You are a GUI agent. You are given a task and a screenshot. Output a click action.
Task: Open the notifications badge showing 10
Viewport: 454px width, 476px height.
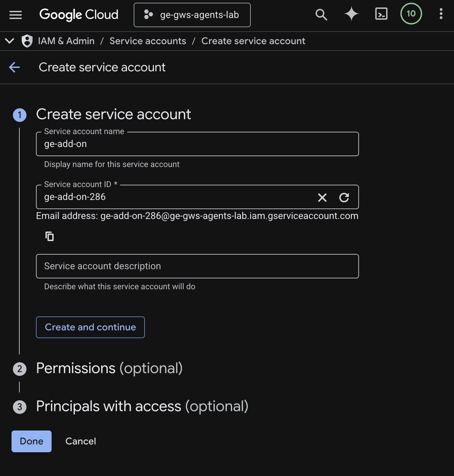(x=411, y=14)
